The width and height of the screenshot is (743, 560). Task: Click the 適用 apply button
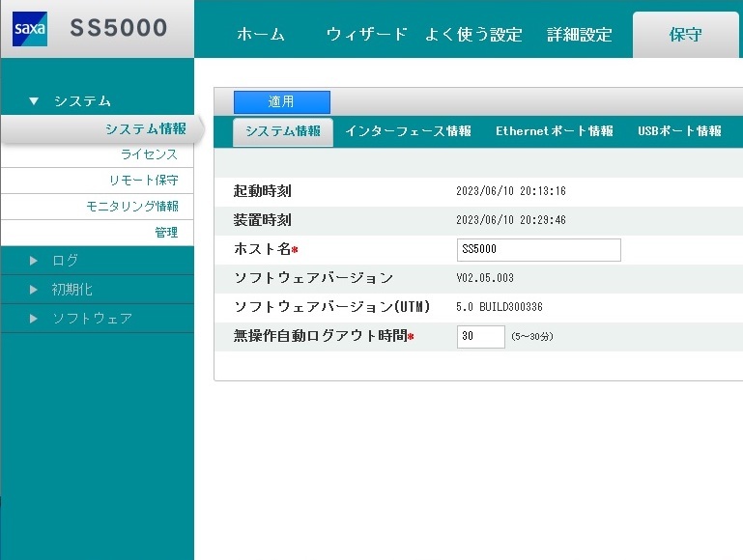pyautogui.click(x=282, y=101)
